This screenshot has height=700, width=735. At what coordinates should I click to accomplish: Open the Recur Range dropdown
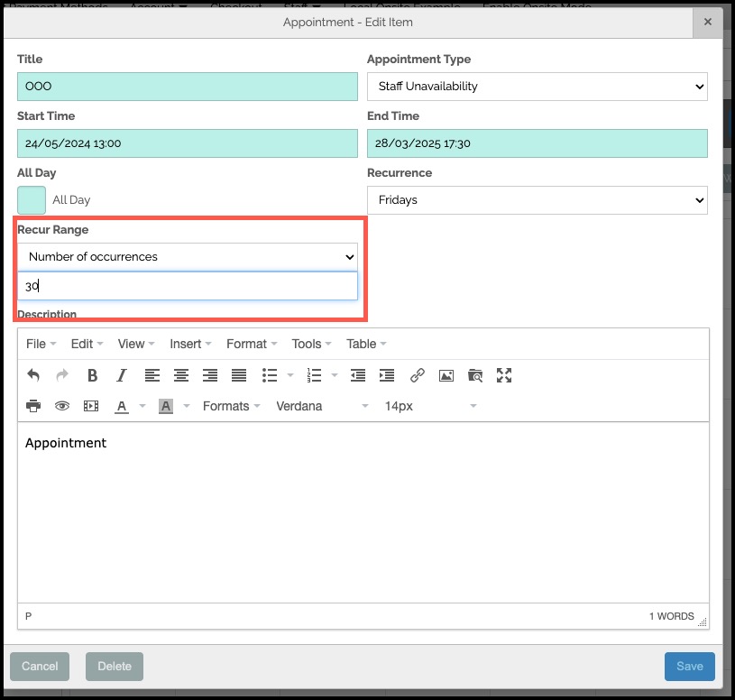(188, 257)
